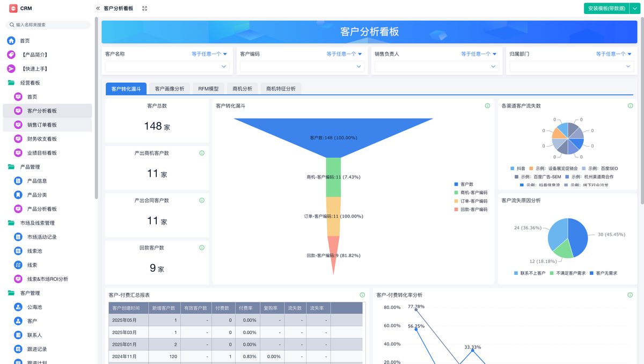Viewport: 644px width, 364px height.
Task: Switch to 客户画像分析 tab
Action: pyautogui.click(x=170, y=89)
